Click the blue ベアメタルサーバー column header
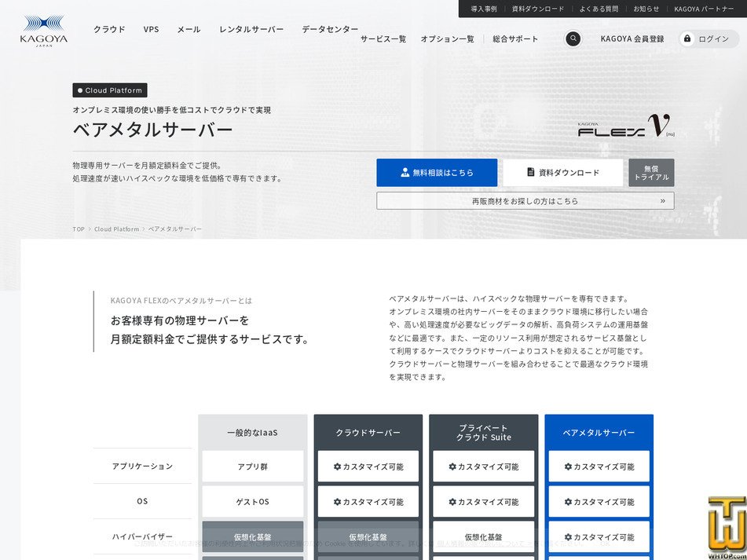This screenshot has width=747, height=560. [x=599, y=433]
